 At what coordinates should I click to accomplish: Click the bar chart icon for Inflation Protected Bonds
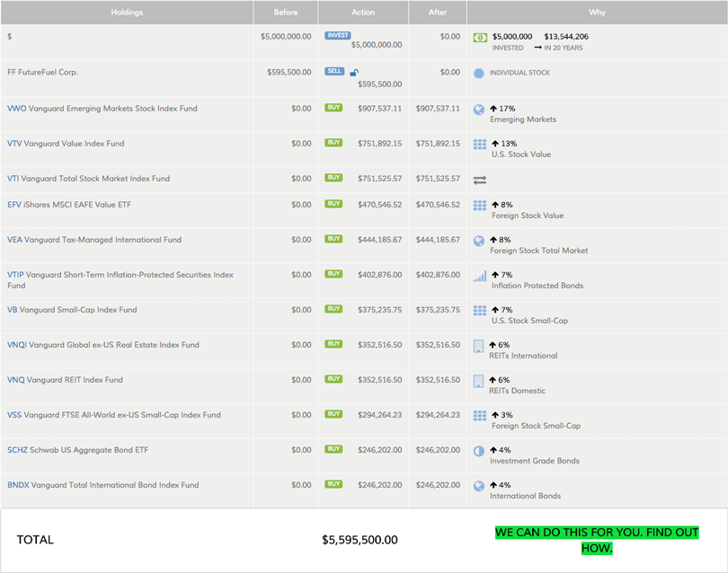[480, 276]
